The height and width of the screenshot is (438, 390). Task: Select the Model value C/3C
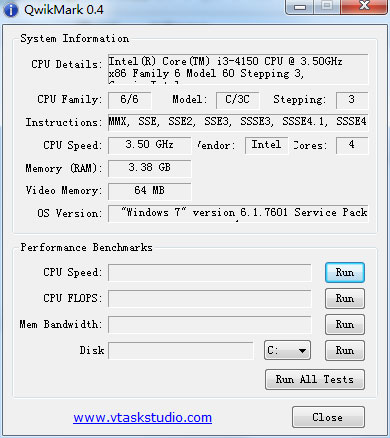(237, 100)
